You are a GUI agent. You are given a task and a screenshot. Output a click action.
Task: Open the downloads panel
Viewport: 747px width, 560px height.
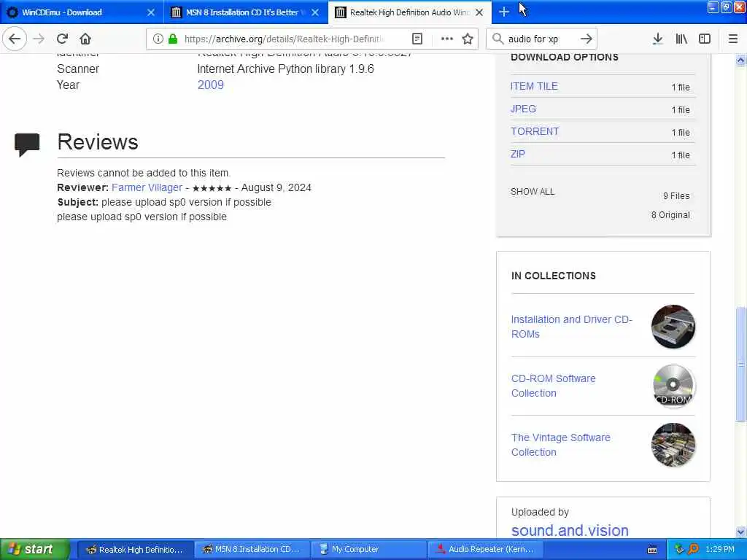tap(657, 39)
